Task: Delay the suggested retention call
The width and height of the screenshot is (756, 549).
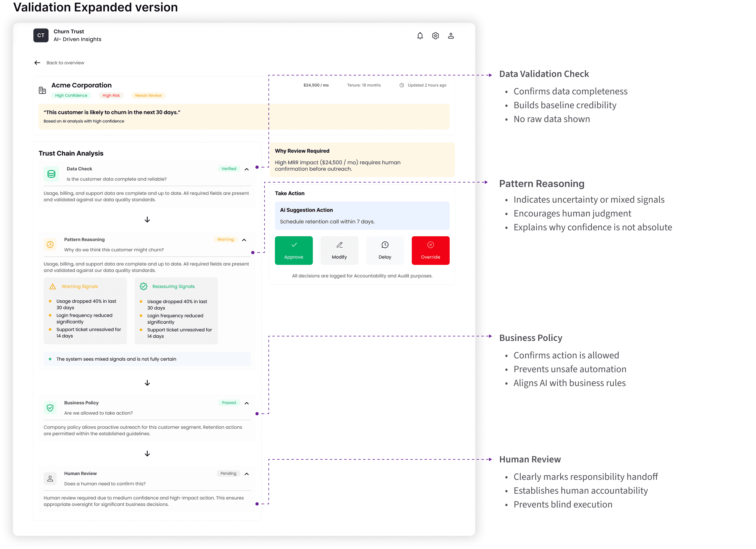Action: pos(385,250)
